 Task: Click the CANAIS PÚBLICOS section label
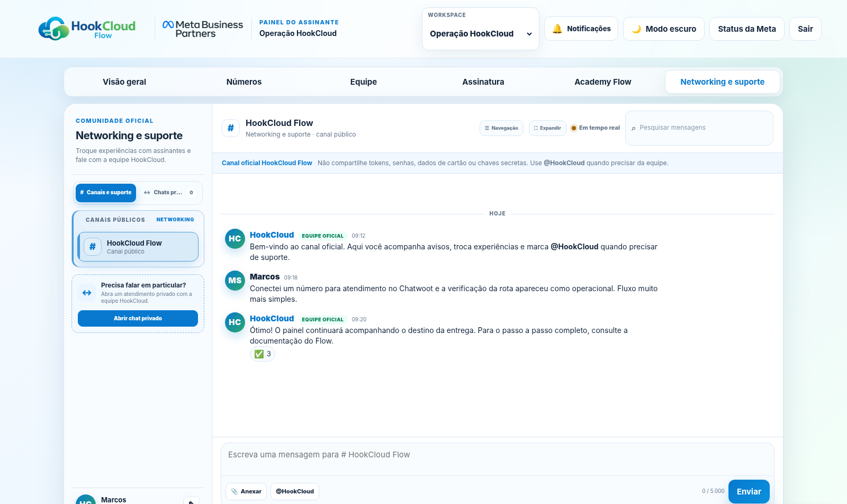[115, 220]
